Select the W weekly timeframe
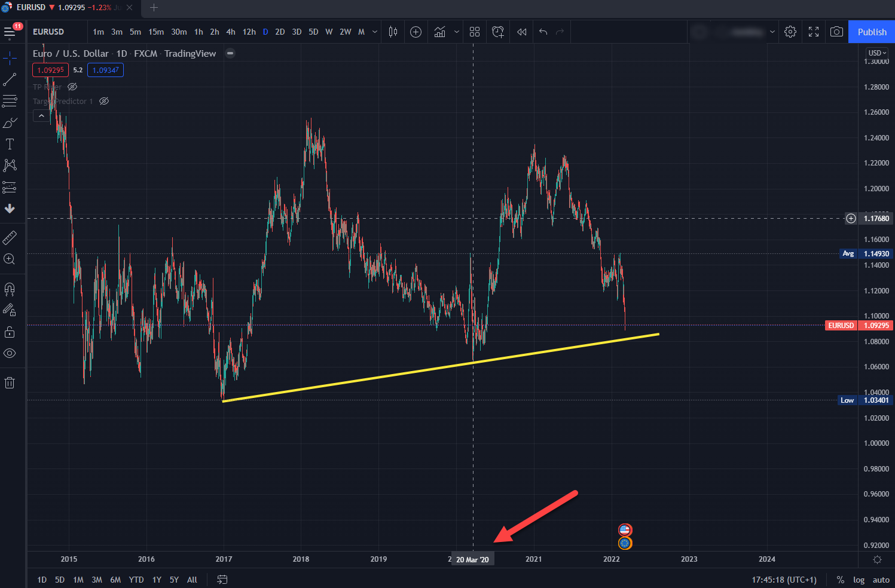Viewport: 895px width, 588px height. (x=329, y=32)
